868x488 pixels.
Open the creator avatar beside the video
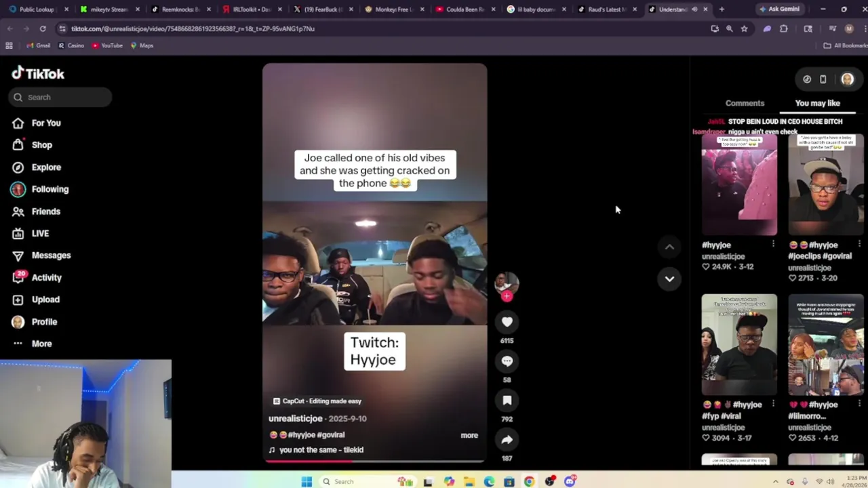(507, 282)
